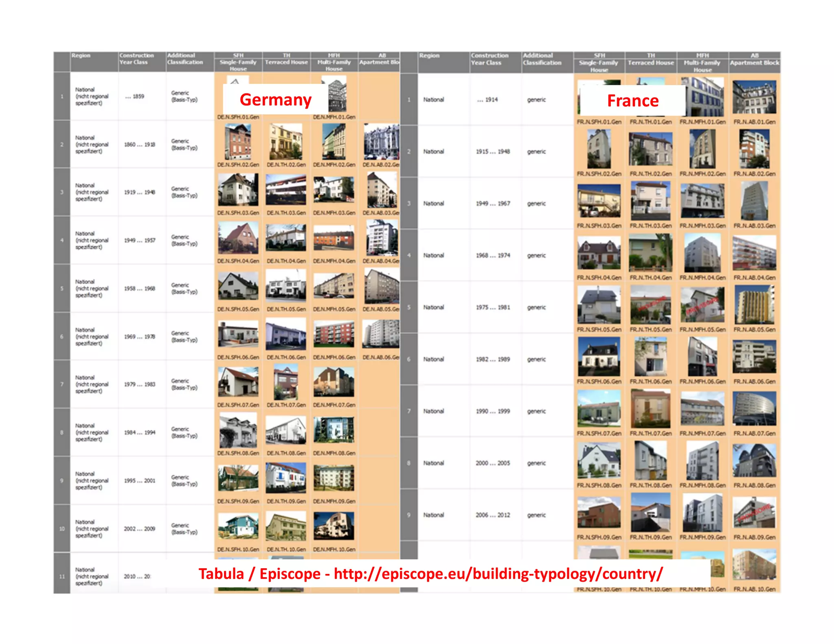
Task: Open the DE.N.AB.02.Gen apartment block photo
Action: pos(382,142)
